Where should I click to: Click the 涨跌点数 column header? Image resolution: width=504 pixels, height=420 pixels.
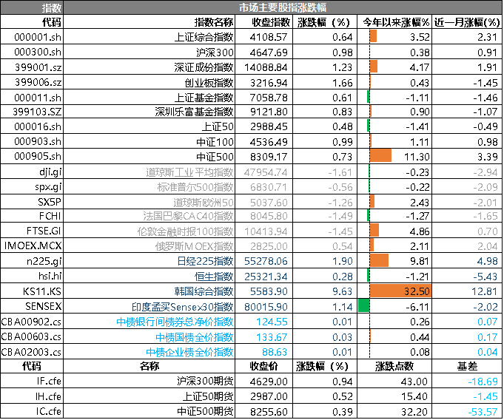(x=394, y=366)
